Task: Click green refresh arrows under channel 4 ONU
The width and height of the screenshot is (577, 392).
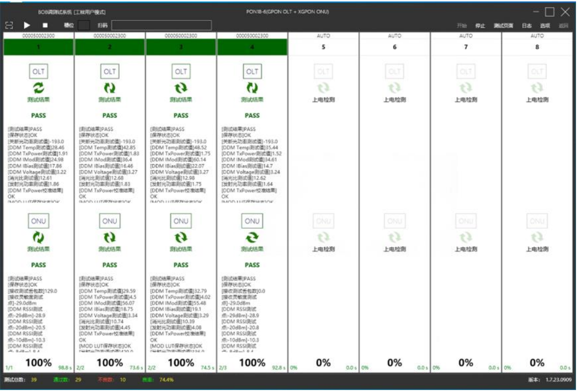Action: [252, 237]
